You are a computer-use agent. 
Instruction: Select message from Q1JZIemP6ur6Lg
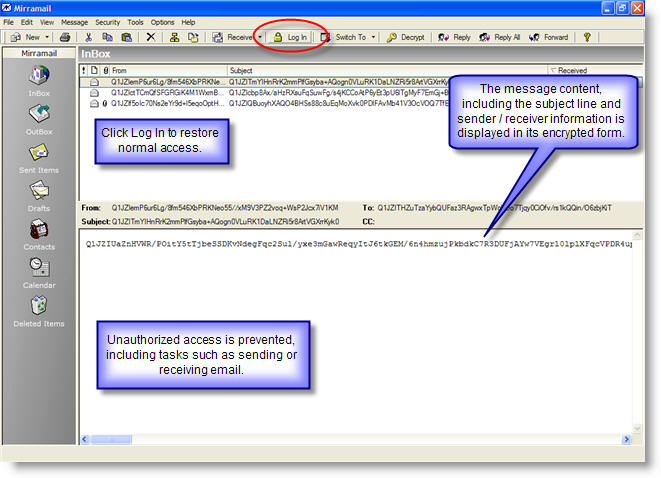[166, 82]
